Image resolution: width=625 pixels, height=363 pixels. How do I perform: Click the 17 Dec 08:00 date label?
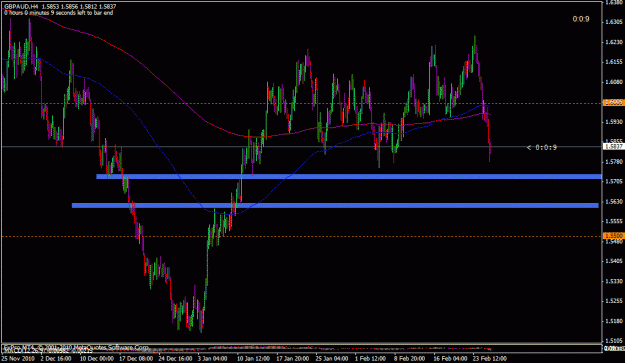[136, 359]
